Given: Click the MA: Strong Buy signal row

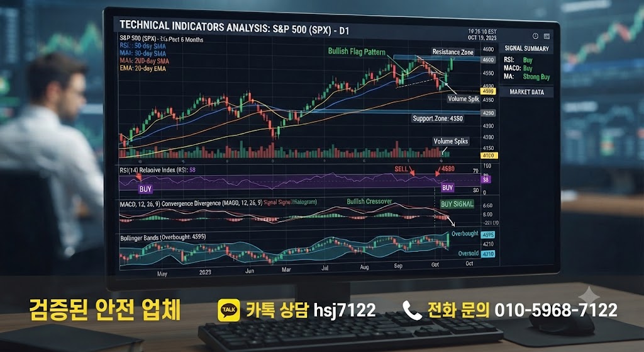Looking at the screenshot, I should [x=526, y=76].
